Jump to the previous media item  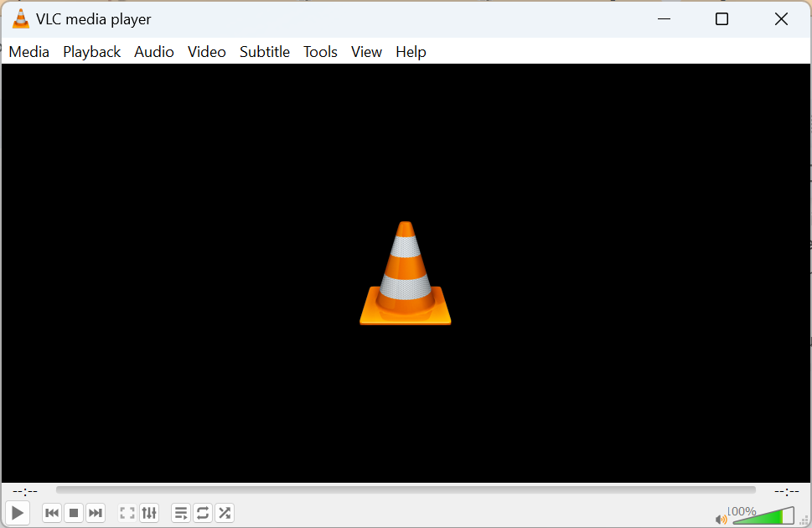pos(51,512)
